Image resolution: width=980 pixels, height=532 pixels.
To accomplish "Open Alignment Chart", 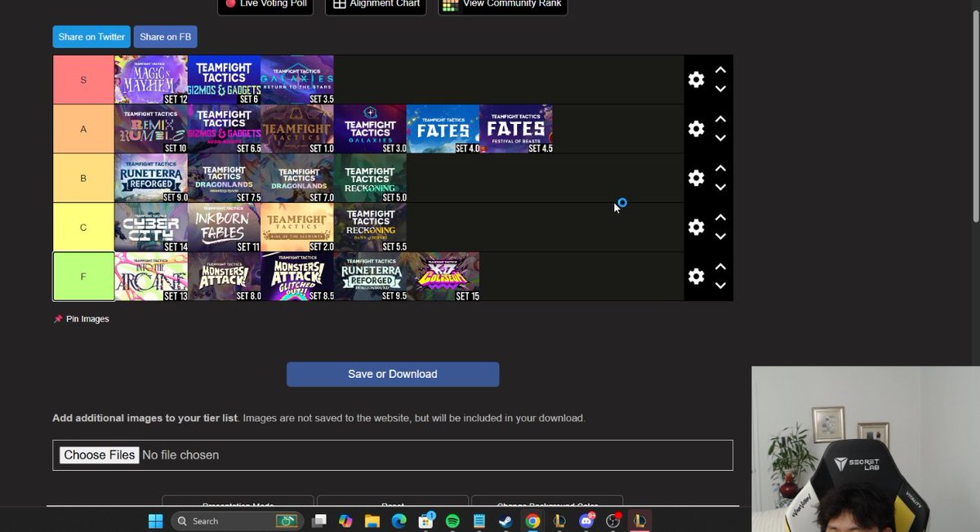I will pos(376,5).
